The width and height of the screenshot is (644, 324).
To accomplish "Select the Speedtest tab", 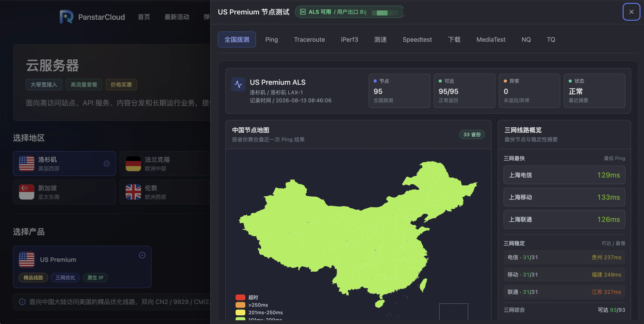I will pos(417,40).
